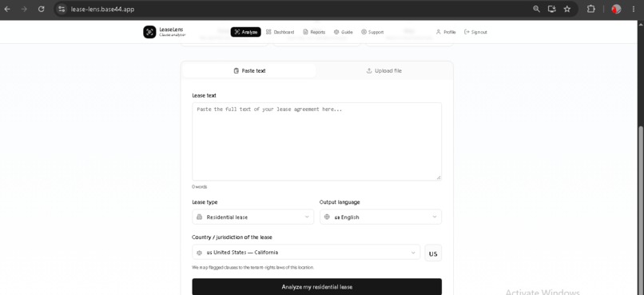Click the page vertical scrollbar thumb
Image resolution: width=644 pixels, height=295 pixels.
pyautogui.click(x=641, y=209)
